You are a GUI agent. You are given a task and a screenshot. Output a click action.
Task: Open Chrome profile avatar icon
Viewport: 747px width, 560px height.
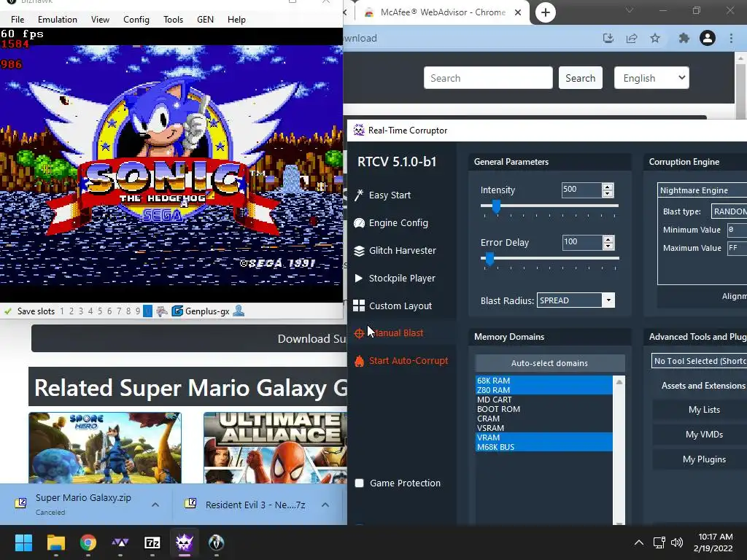tap(708, 38)
